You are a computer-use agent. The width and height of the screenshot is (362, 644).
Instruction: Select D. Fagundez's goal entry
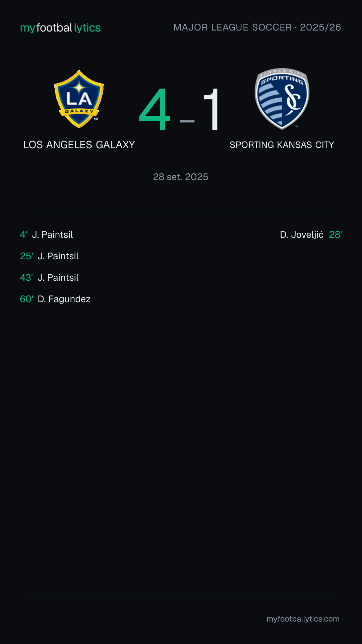click(55, 299)
